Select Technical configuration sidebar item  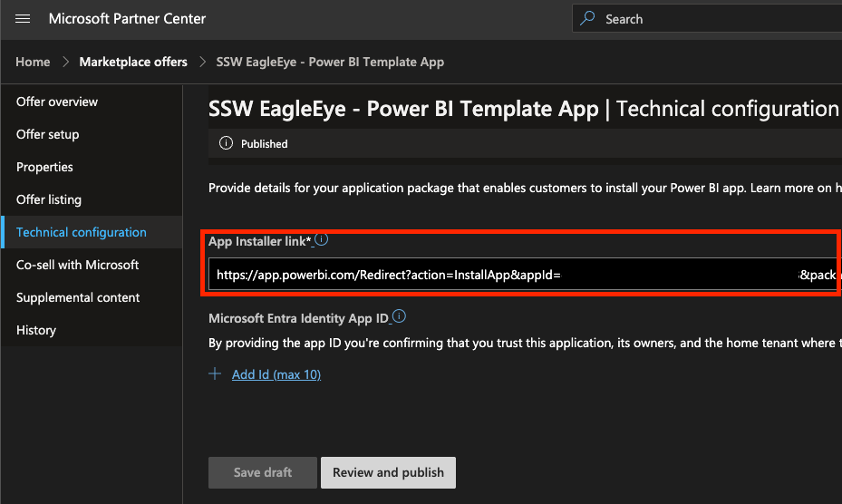pos(92,232)
